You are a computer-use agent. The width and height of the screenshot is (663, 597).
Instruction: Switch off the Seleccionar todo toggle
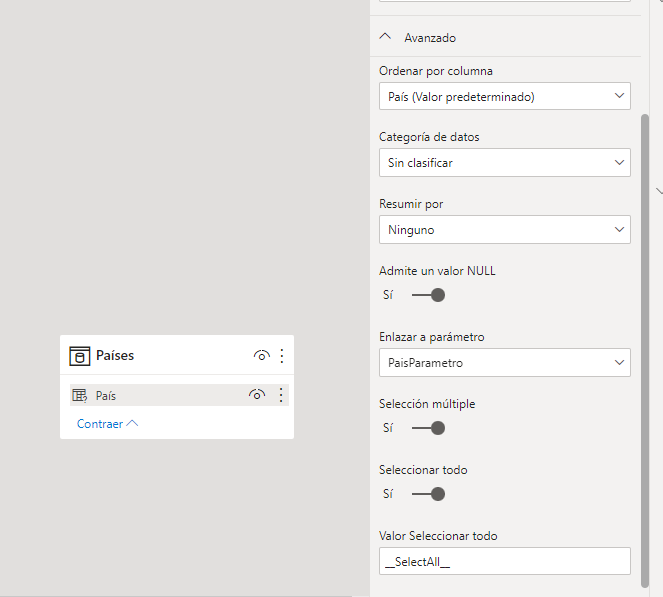[x=428, y=494]
